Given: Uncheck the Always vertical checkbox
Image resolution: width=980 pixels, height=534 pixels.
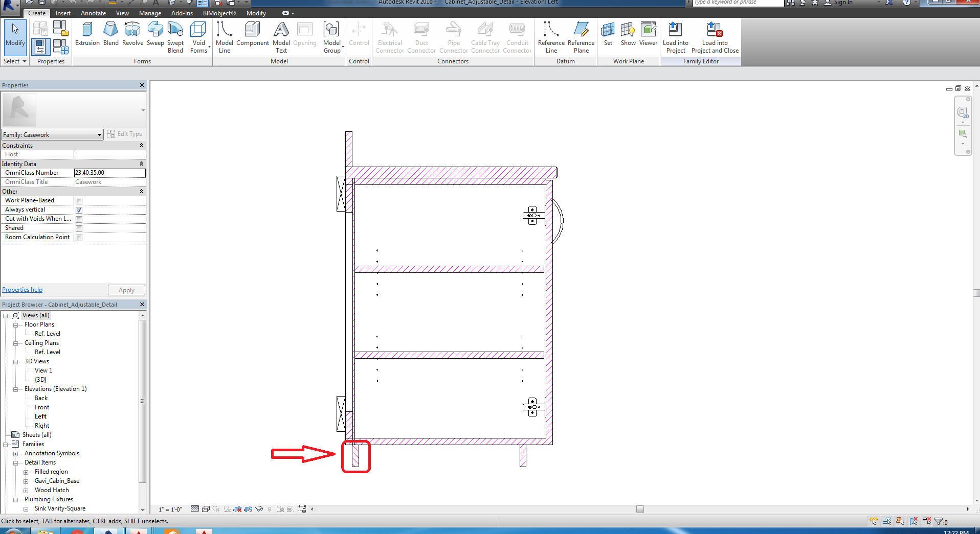Looking at the screenshot, I should pos(79,210).
